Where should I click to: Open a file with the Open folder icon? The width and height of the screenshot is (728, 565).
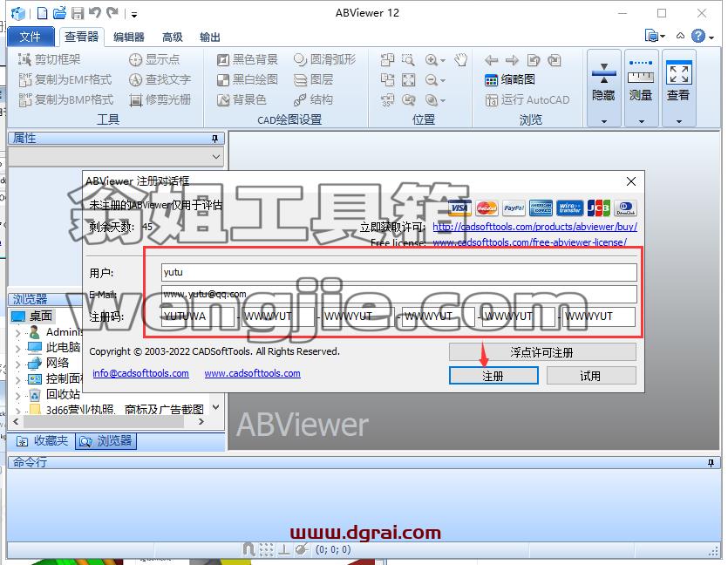click(x=59, y=13)
